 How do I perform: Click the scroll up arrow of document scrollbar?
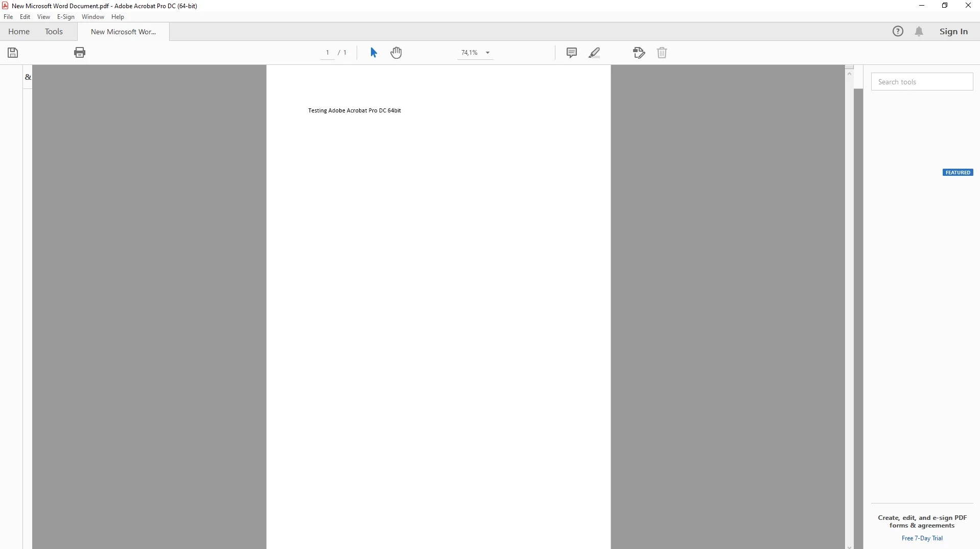coord(849,74)
